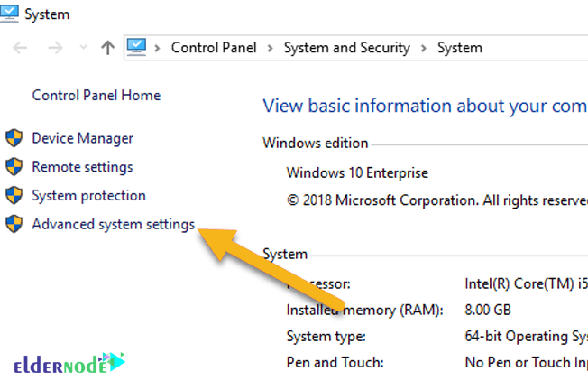This screenshot has height=381, width=588.
Task: Open Remote settings
Action: [x=82, y=167]
